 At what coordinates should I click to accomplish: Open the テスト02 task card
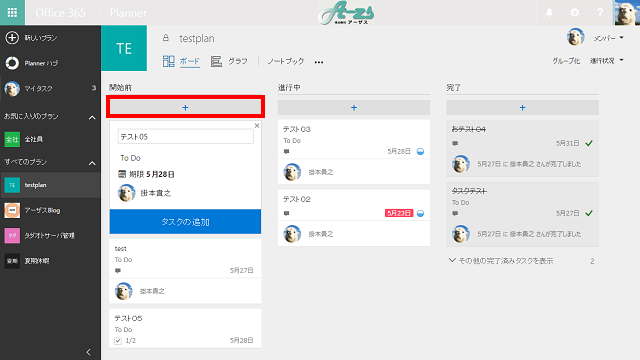pos(354,218)
